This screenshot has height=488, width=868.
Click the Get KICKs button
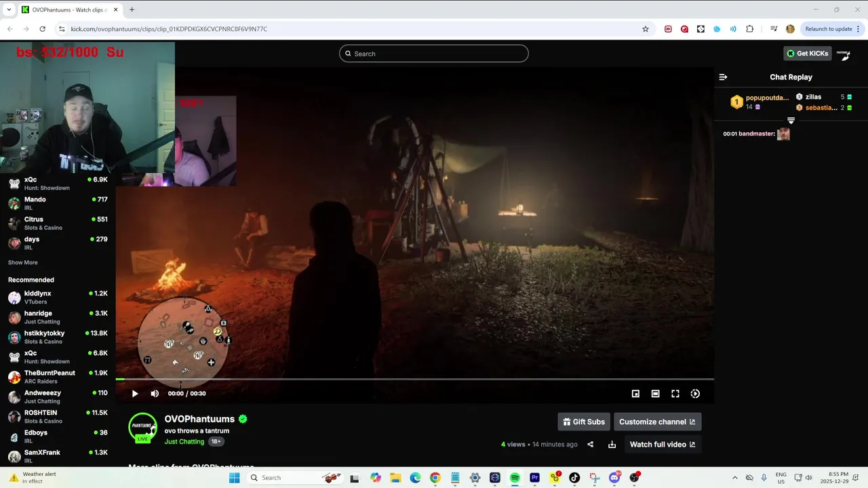coord(807,54)
